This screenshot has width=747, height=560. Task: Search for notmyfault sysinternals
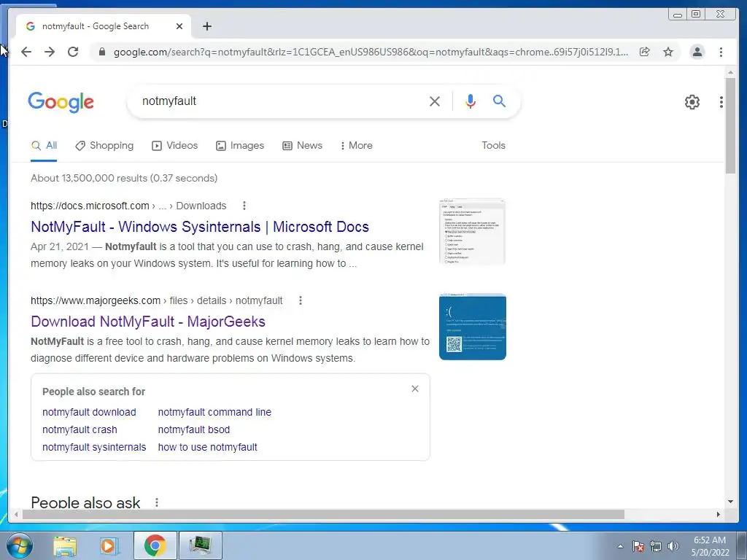coord(94,447)
